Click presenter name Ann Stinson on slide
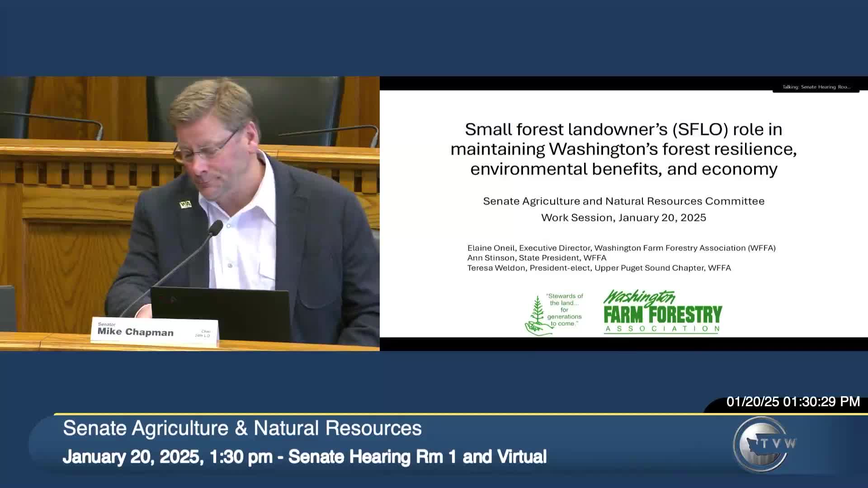868x488 pixels. point(491,258)
